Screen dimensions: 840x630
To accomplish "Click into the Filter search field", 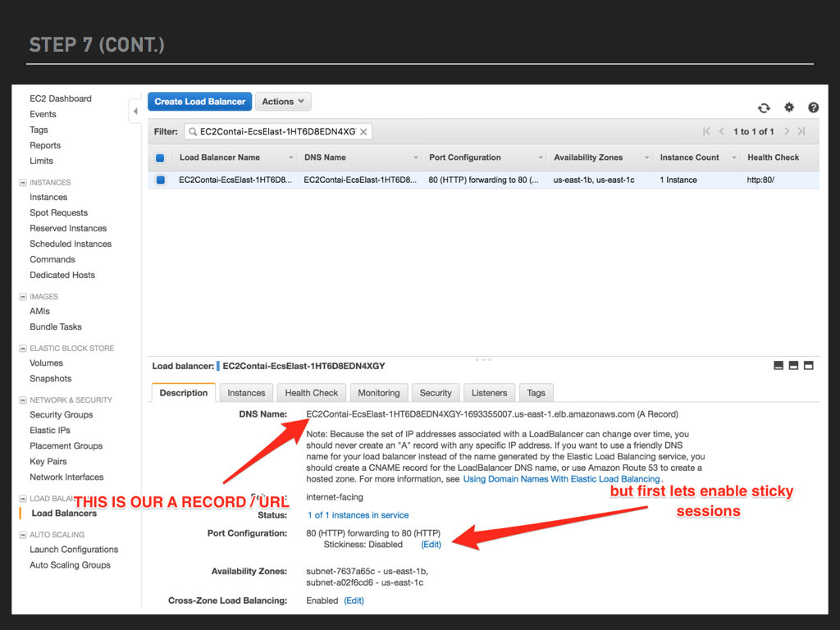I will (277, 132).
